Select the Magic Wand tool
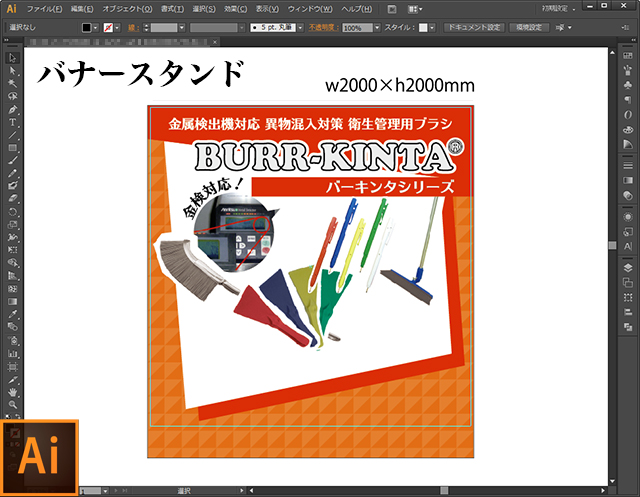The height and width of the screenshot is (497, 640). tap(12, 84)
